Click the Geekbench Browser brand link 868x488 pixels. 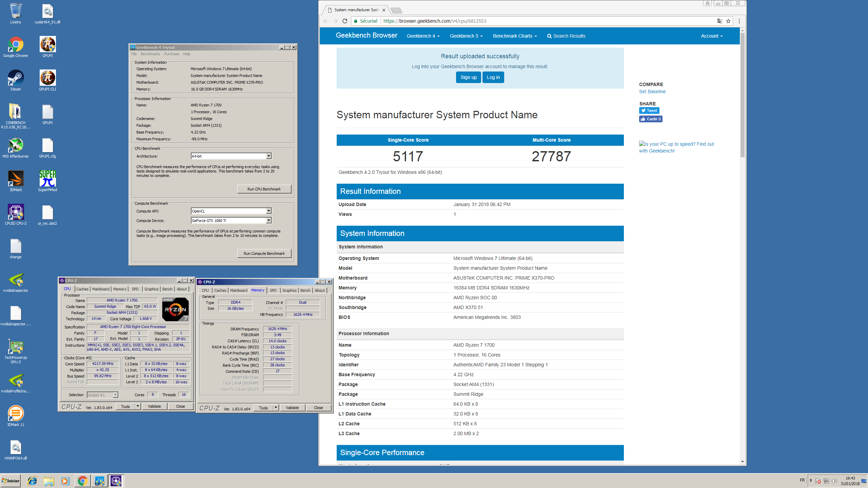coord(366,36)
